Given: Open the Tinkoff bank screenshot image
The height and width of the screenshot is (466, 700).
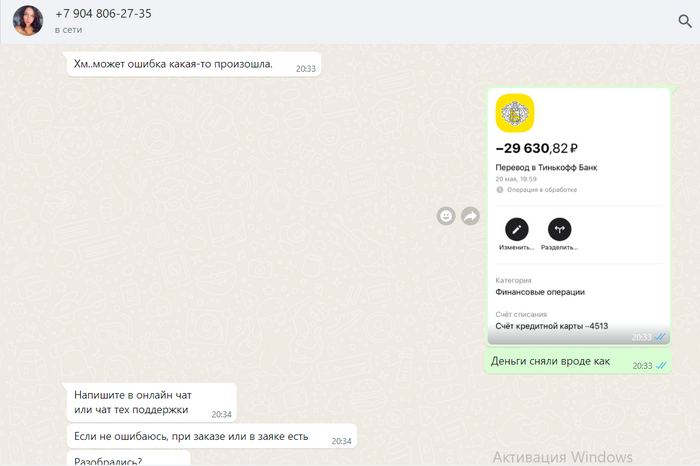Looking at the screenshot, I should point(579,216).
